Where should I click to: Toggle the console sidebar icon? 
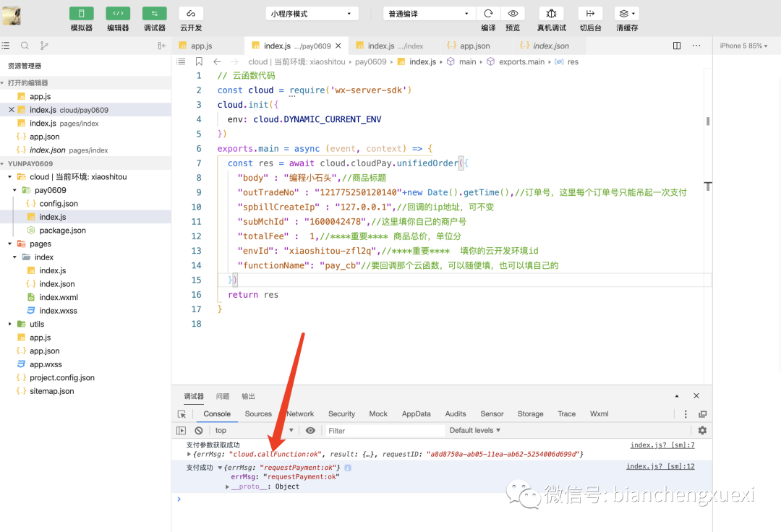pos(182,431)
